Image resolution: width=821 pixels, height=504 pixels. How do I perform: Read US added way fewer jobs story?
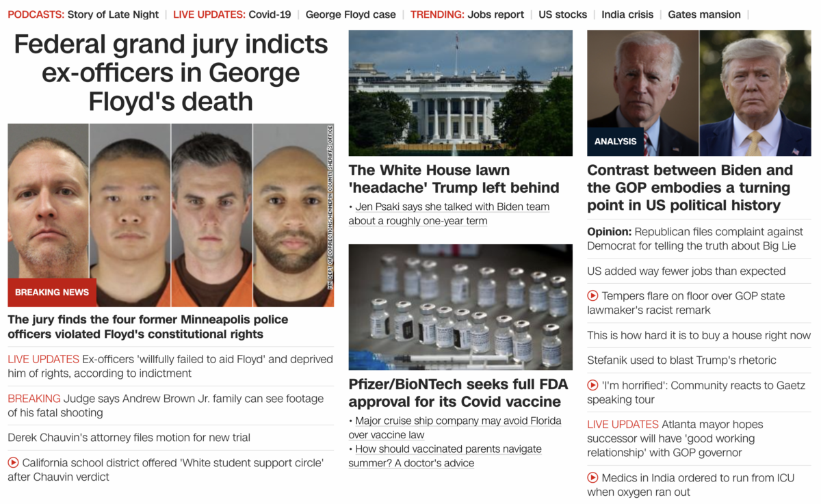[x=686, y=271]
